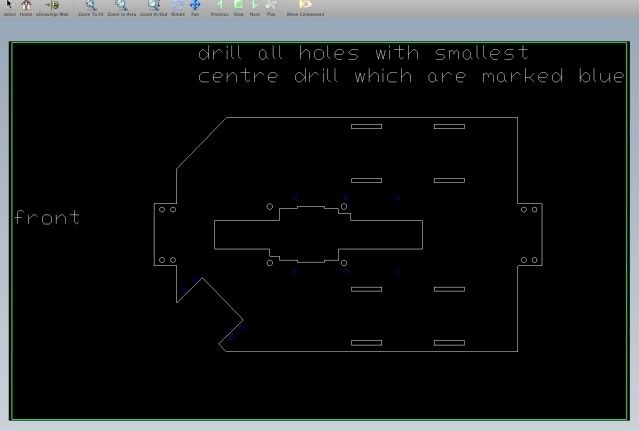Advance to the Next view

tap(254, 6)
